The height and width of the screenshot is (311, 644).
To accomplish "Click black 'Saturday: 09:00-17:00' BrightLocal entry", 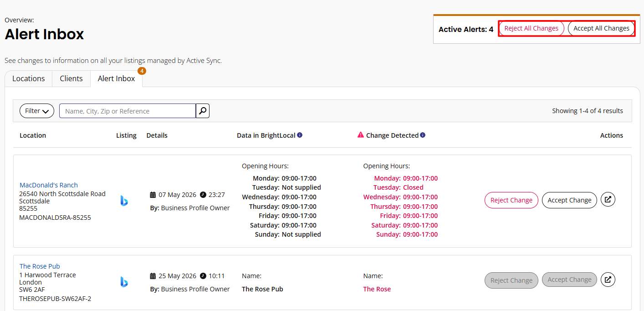I will point(283,225).
